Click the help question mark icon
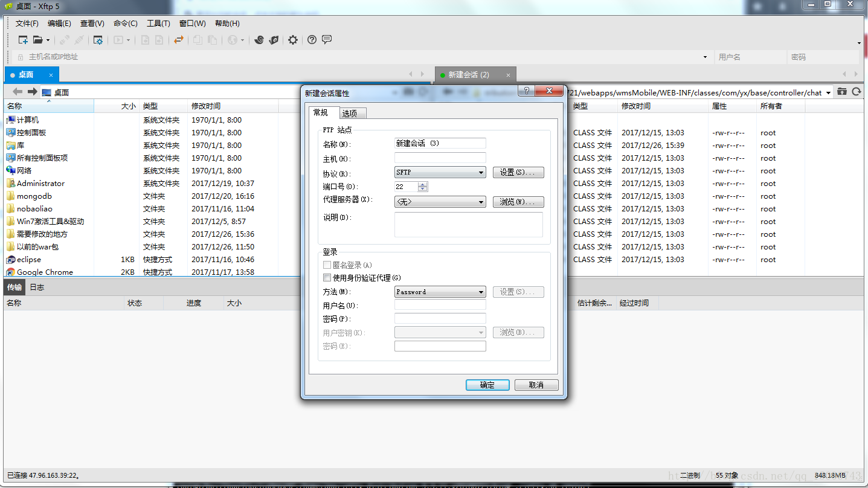The image size is (868, 488). coord(312,40)
